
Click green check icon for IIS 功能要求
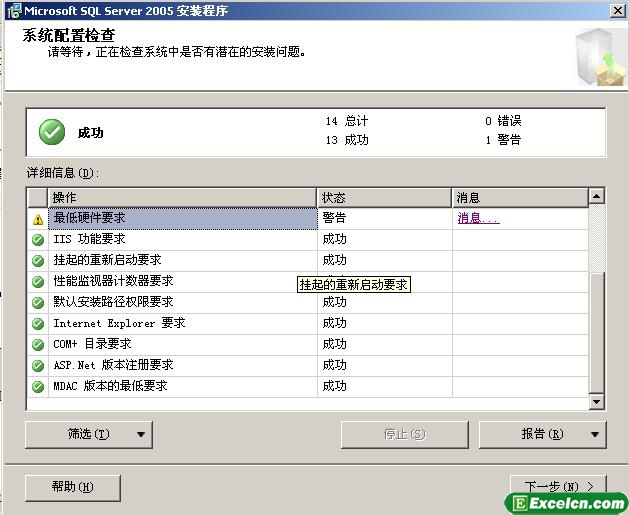click(38, 240)
